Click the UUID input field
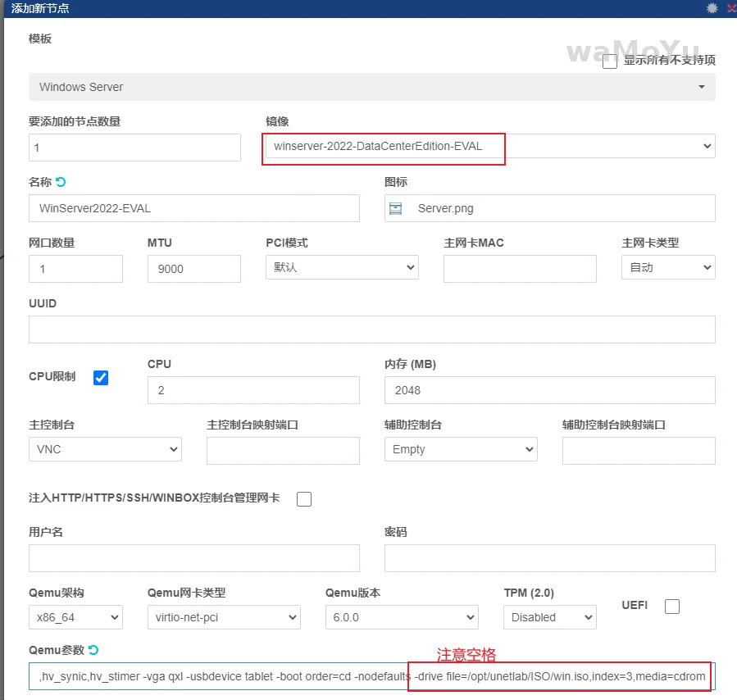Screen dimensions: 737x700 (371, 330)
